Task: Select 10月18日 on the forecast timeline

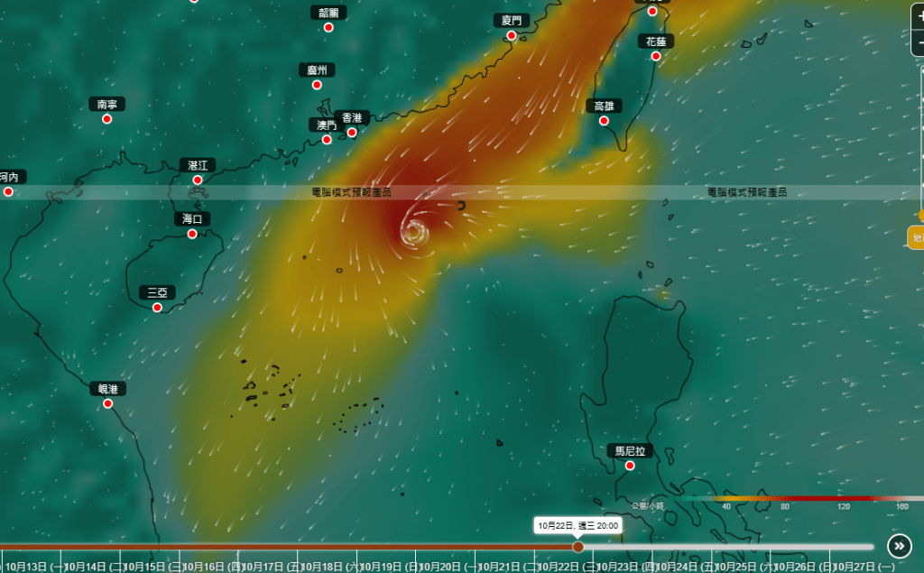Action: [x=323, y=566]
